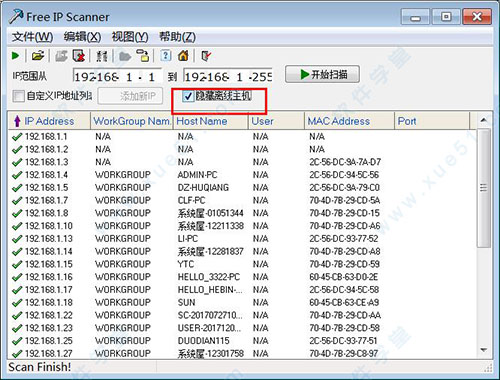The image size is (500, 380).
Task: Click host name DUODIAN115
Action: pos(203,341)
